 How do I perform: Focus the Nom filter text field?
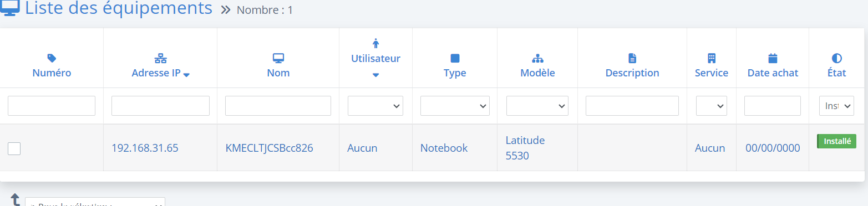coord(278,106)
